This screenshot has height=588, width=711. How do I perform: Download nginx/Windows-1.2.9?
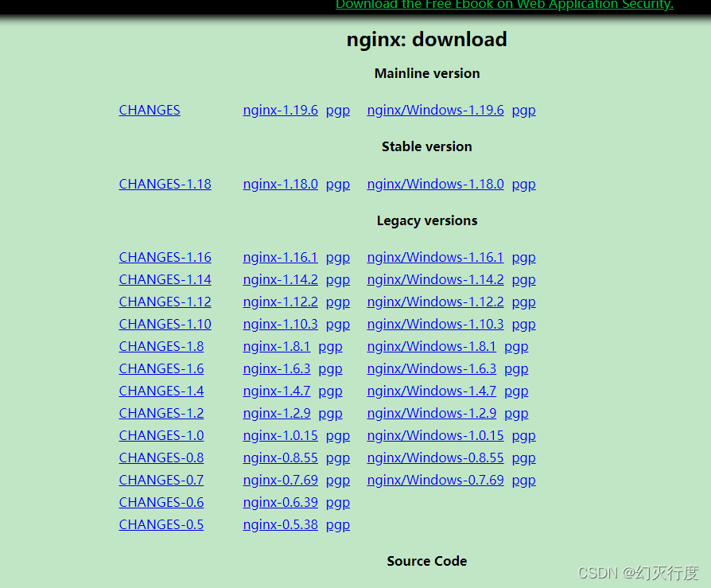432,413
